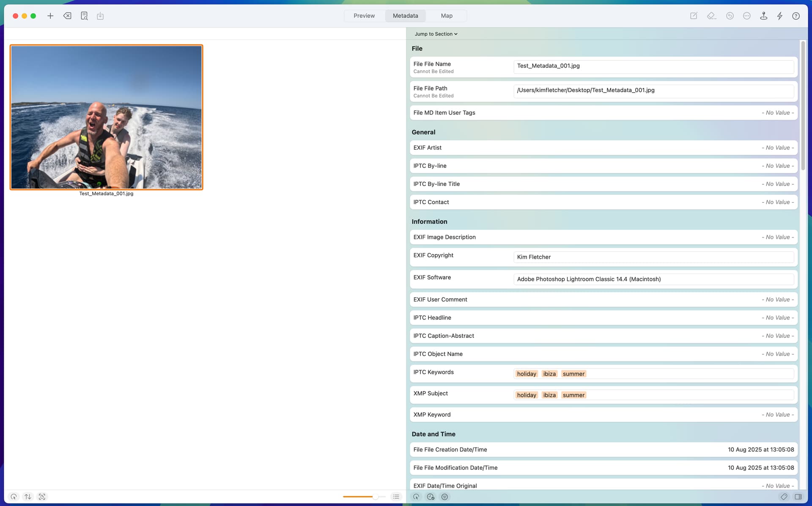This screenshot has height=506, width=812.
Task: Click the clock with checkmark icon
Action: click(431, 497)
